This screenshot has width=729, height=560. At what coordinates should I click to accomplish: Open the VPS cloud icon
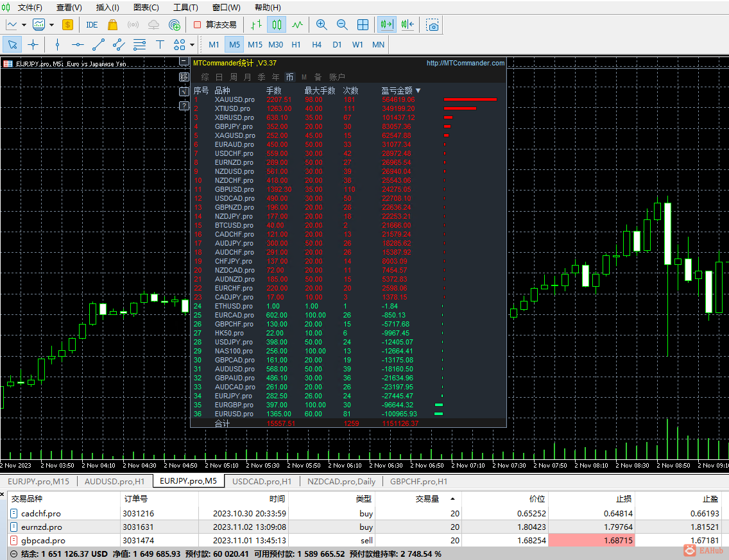tap(153, 24)
